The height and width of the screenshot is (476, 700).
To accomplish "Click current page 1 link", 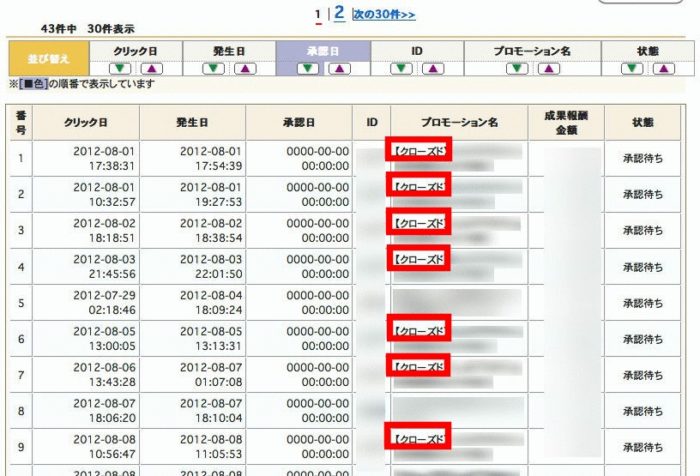I will point(318,15).
